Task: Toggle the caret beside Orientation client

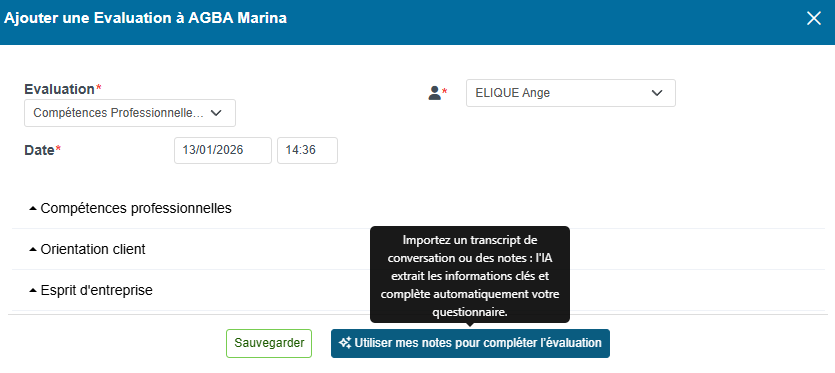Action: pyautogui.click(x=33, y=249)
